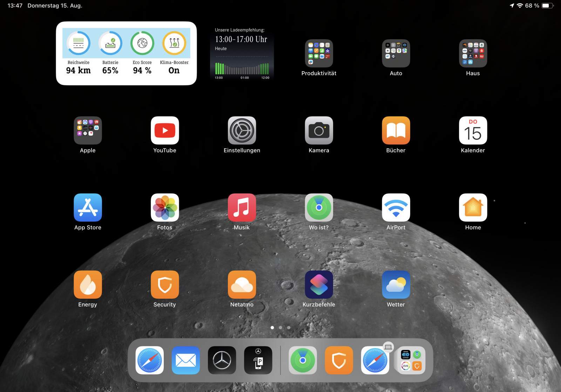561x392 pixels.
Task: Open the Musik app
Action: coord(242,208)
